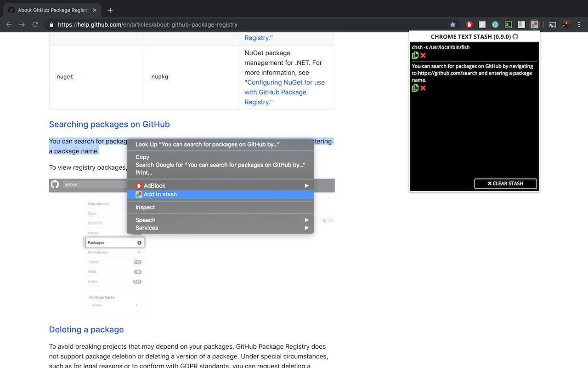Image resolution: width=588 pixels, height=368 pixels.
Task: Click the lock icon in the address bar
Action: [51, 25]
